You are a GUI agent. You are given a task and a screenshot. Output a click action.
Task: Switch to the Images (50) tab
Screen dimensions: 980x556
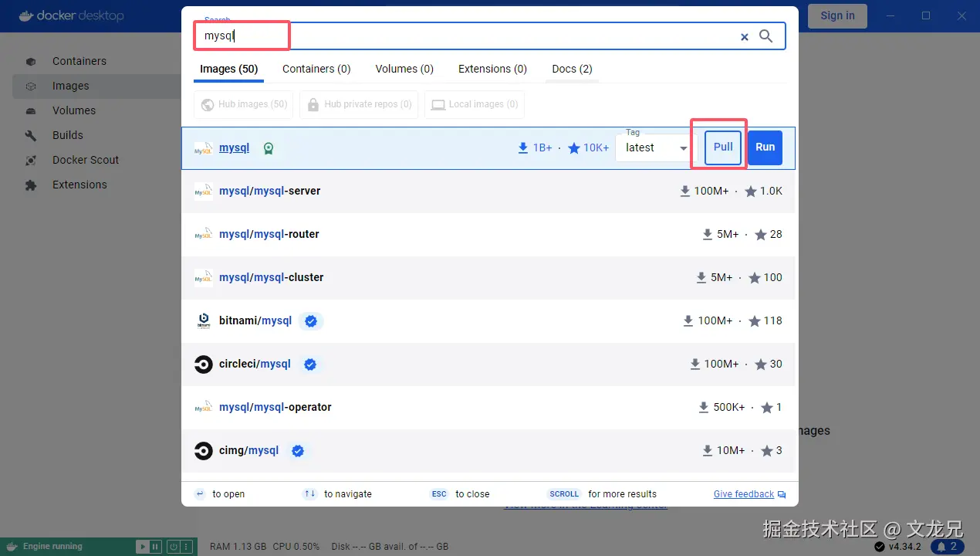(228, 69)
